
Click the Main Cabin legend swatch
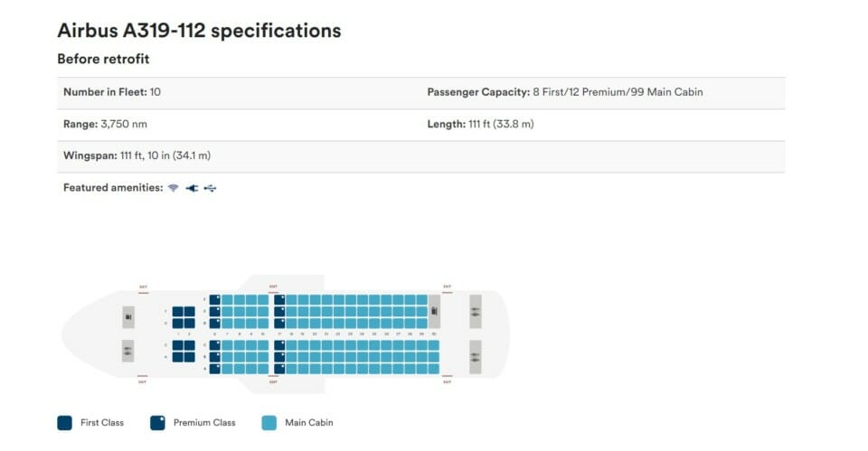click(x=269, y=423)
